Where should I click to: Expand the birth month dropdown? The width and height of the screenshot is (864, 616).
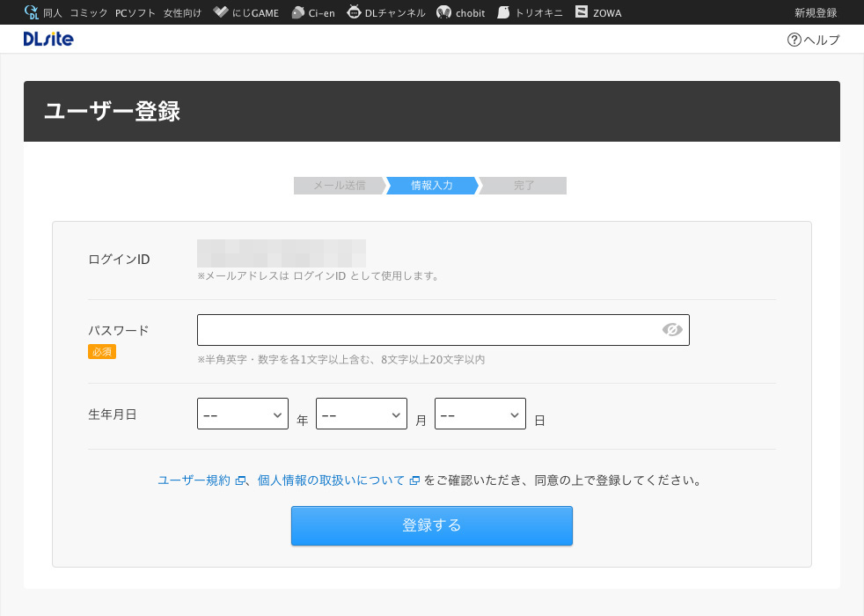(x=362, y=414)
